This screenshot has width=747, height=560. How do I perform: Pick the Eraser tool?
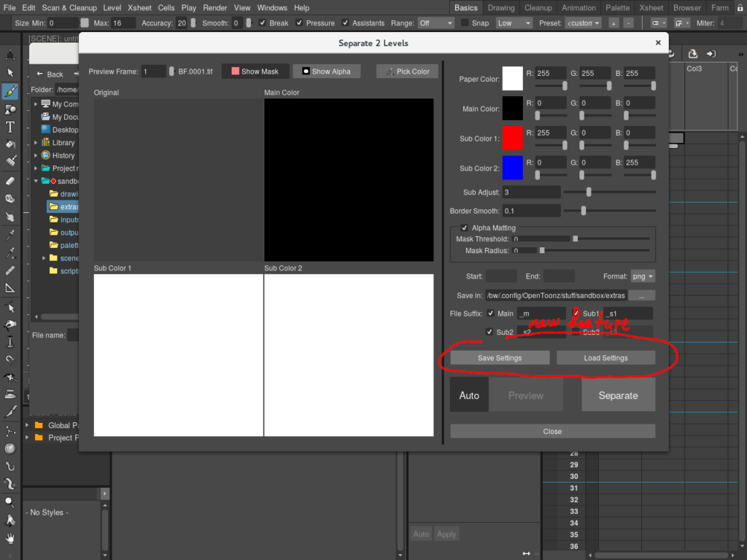coord(10,179)
